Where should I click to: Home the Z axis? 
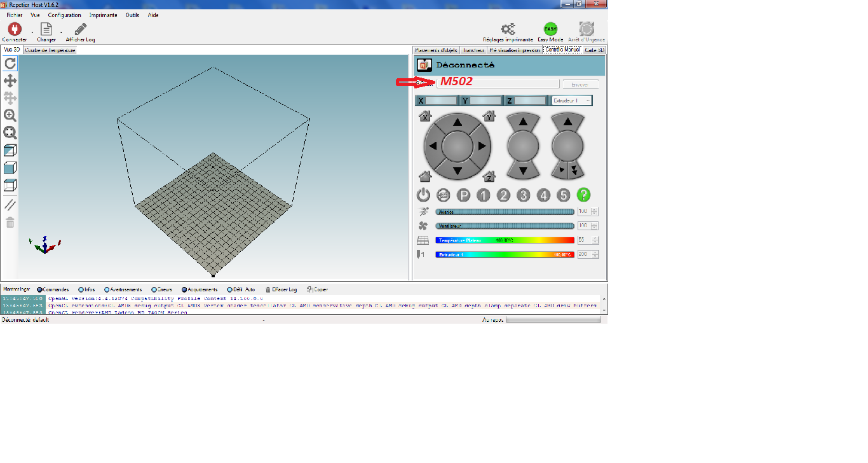coord(489,176)
